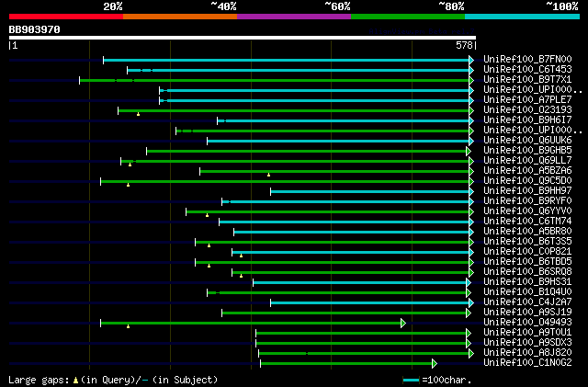Click the end arrowhead of the B9GHB5 alignment
The height and width of the screenshot is (387, 588).
point(469,152)
